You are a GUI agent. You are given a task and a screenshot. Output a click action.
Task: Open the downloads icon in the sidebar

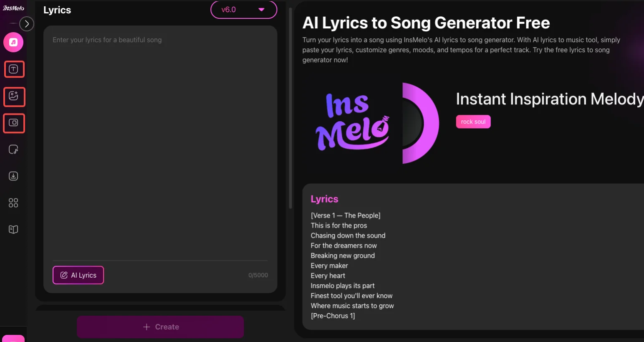pos(13,176)
